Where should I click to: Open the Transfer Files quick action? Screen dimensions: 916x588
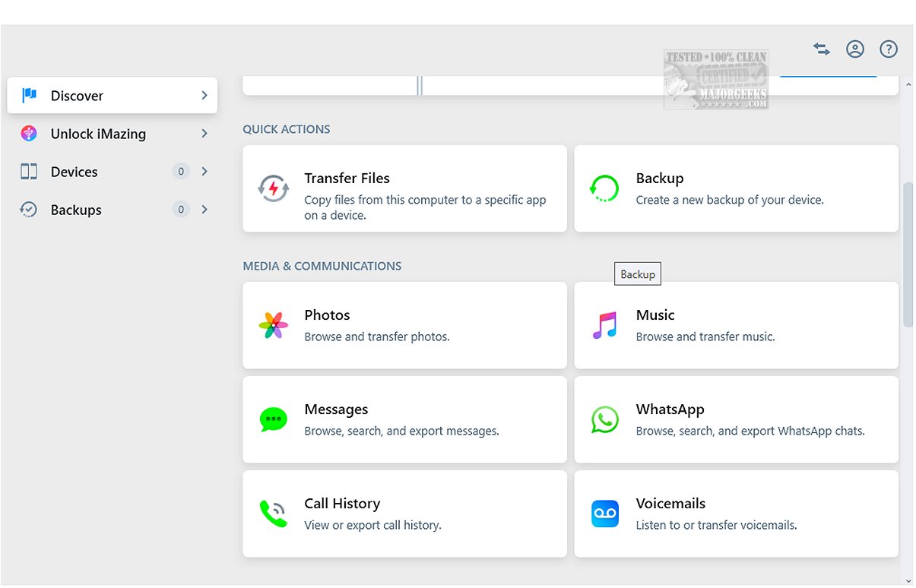point(404,188)
